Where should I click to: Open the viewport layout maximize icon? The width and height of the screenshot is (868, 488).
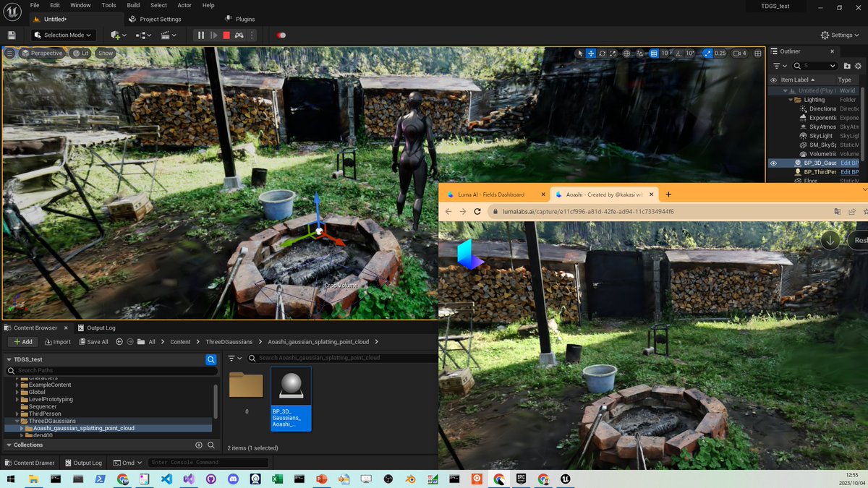(x=758, y=53)
